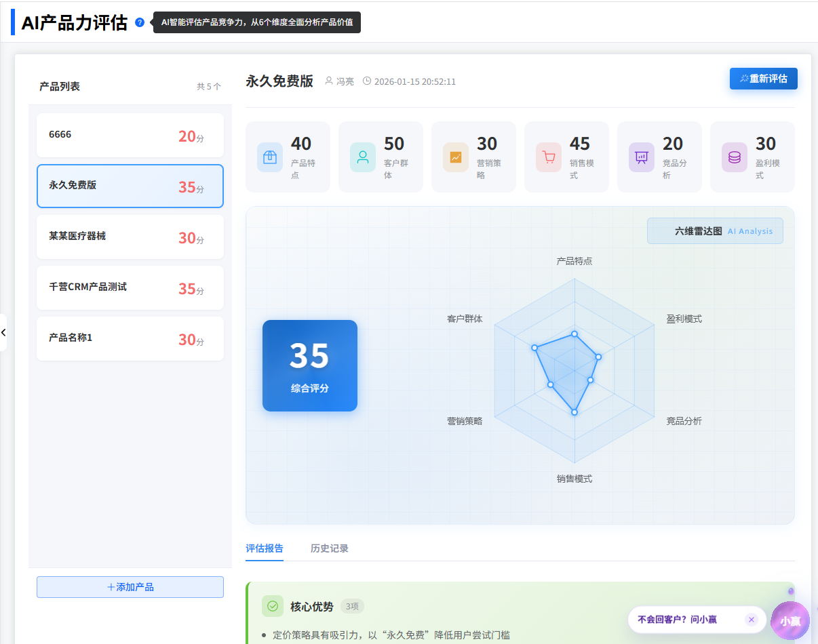
Task: Select 某某医疗器械 in the product list
Action: click(x=130, y=237)
